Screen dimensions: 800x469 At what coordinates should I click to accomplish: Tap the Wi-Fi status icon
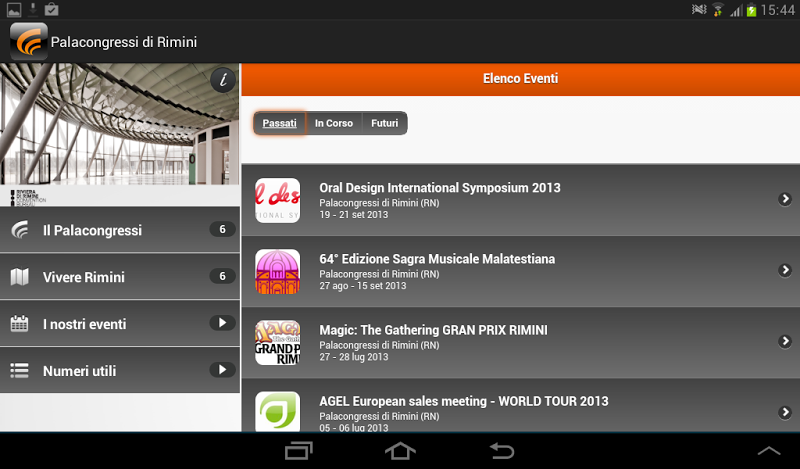(718, 10)
